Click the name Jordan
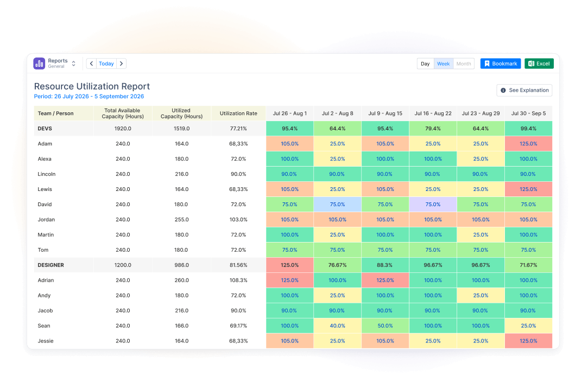588x382 pixels. [x=46, y=220]
